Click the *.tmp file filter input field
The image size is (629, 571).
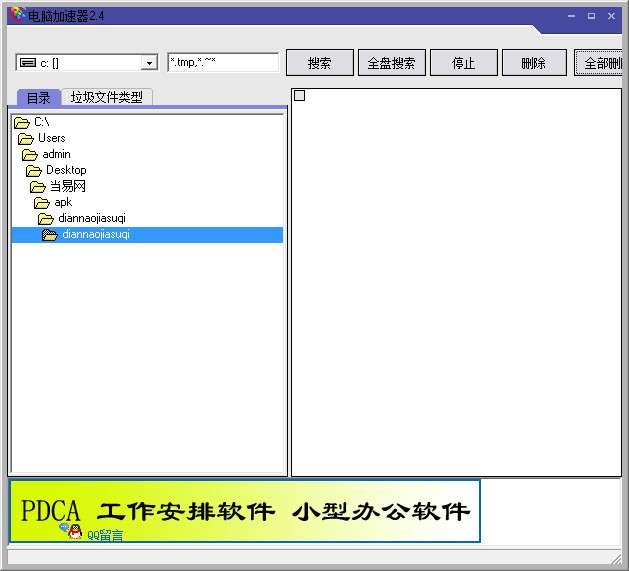tap(223, 63)
